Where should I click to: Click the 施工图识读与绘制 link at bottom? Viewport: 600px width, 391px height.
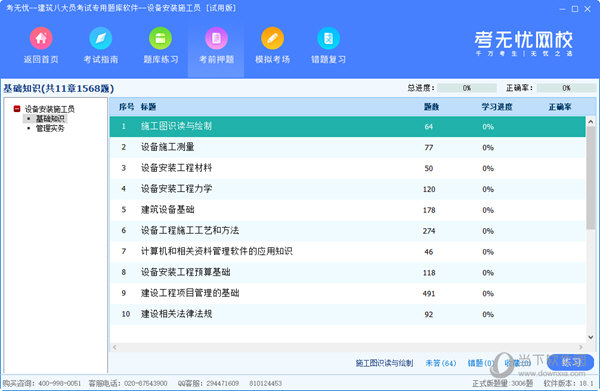point(384,363)
